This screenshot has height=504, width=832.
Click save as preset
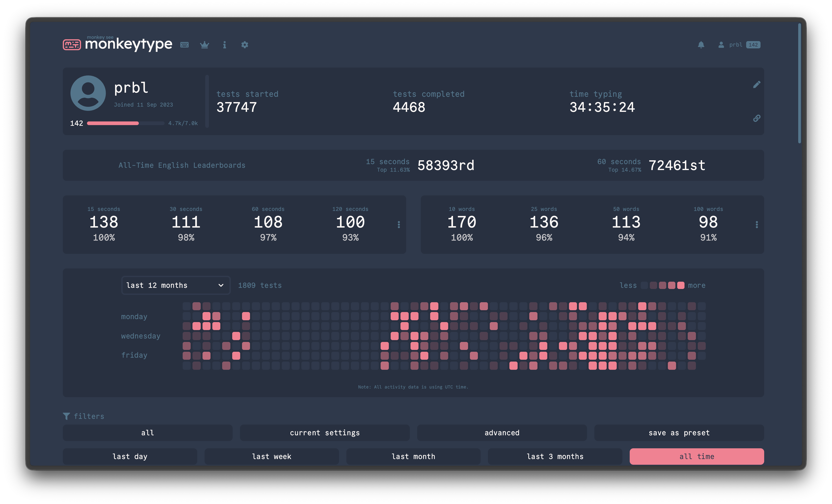point(679,433)
